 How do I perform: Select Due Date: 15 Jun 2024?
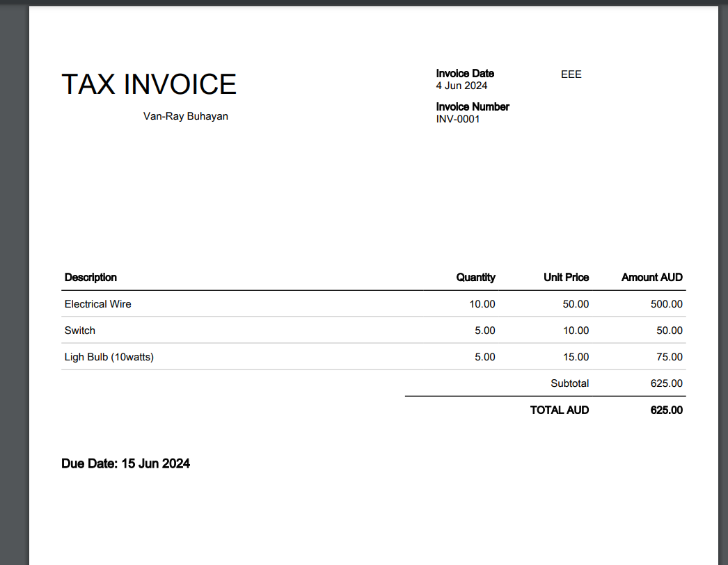tap(126, 464)
